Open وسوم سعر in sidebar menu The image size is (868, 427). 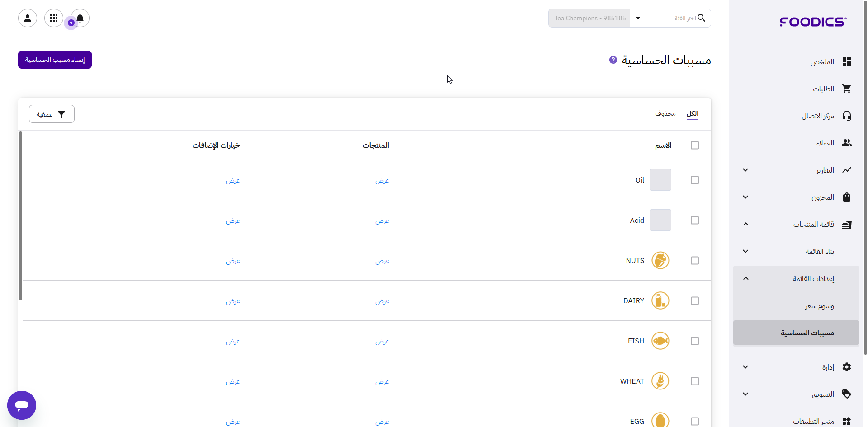coord(819,306)
